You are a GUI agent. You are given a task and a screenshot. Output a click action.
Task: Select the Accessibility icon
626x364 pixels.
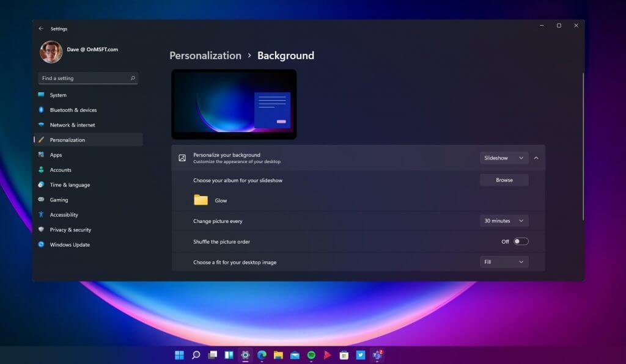click(x=43, y=214)
